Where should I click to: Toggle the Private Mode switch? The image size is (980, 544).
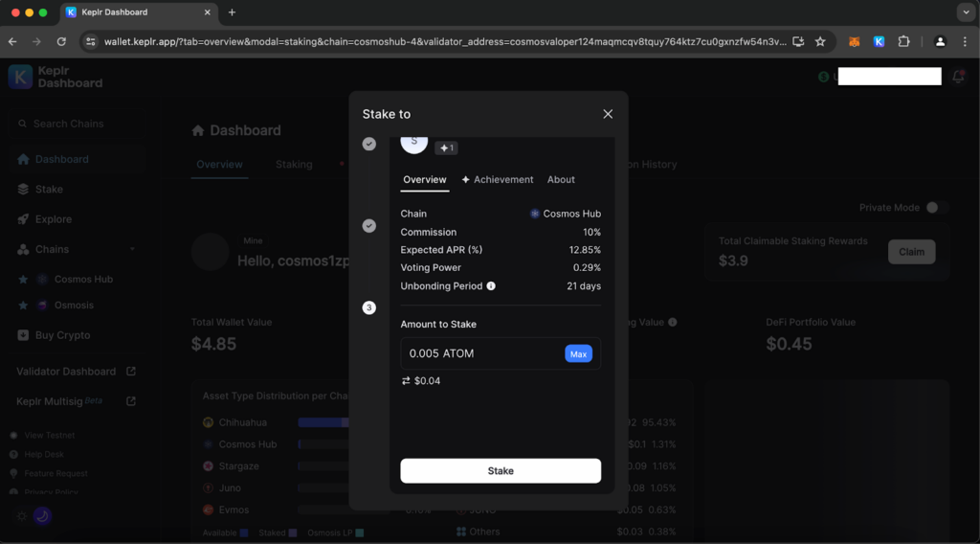937,208
